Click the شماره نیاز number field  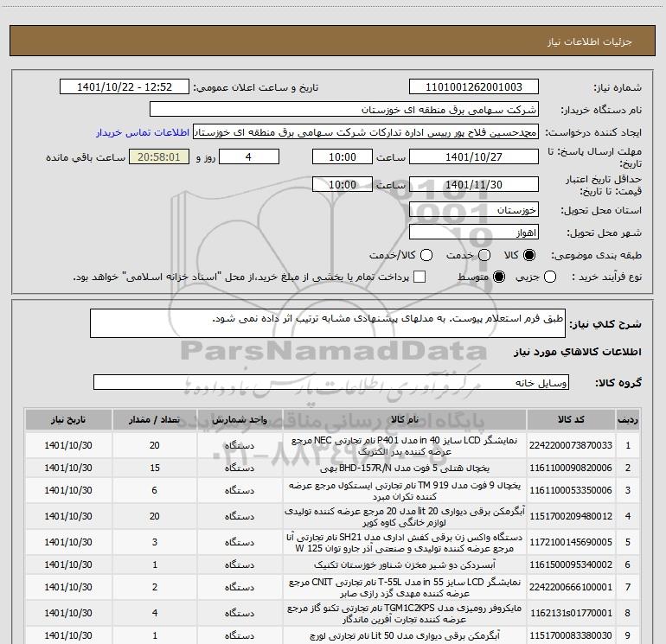[472, 87]
